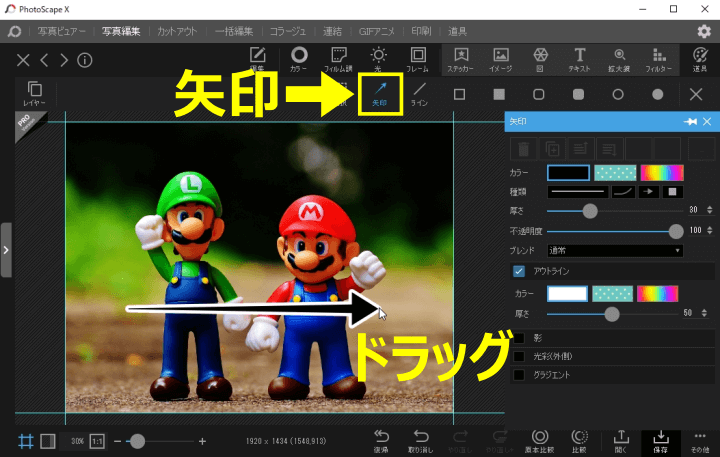Image resolution: width=720 pixels, height=457 pixels.
Task: Step the opacity value 100 spinner
Action: click(x=710, y=230)
